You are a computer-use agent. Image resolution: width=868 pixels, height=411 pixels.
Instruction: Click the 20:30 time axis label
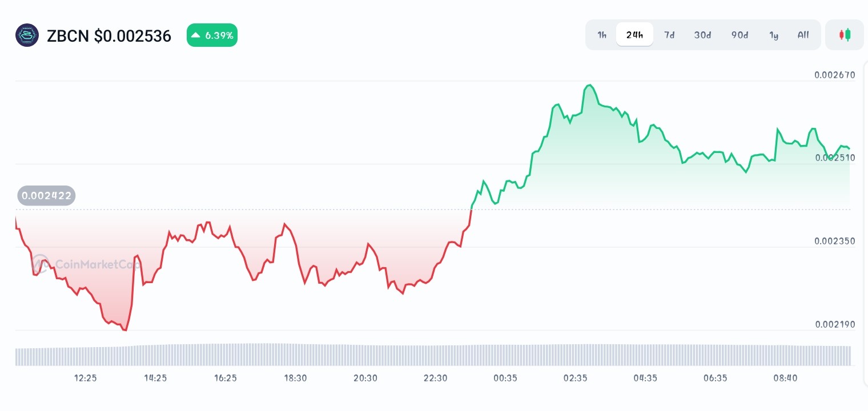[365, 378]
